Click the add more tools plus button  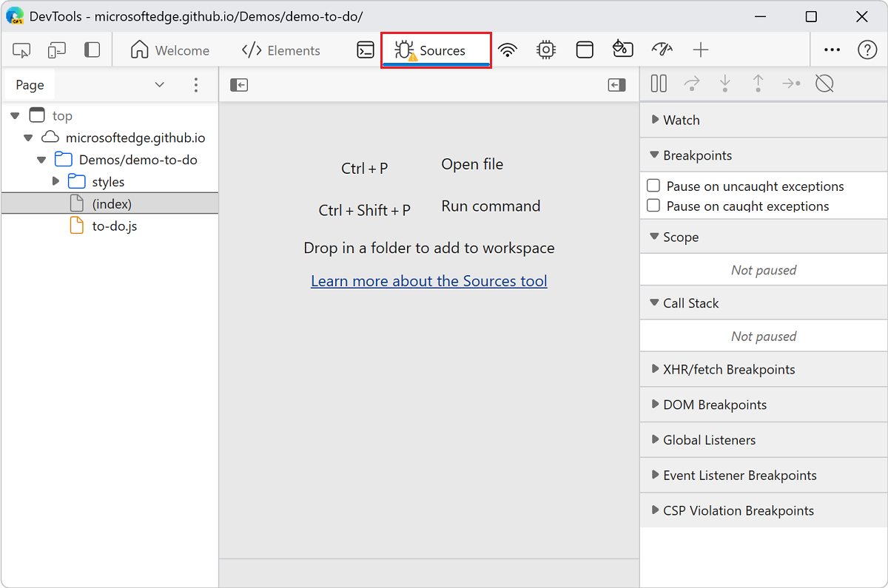700,50
